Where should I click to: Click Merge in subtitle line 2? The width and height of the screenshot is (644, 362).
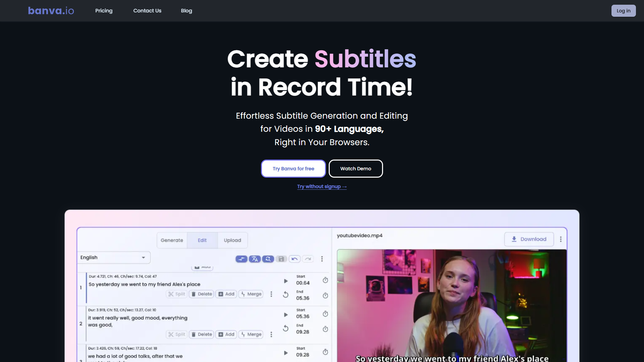pos(251,335)
